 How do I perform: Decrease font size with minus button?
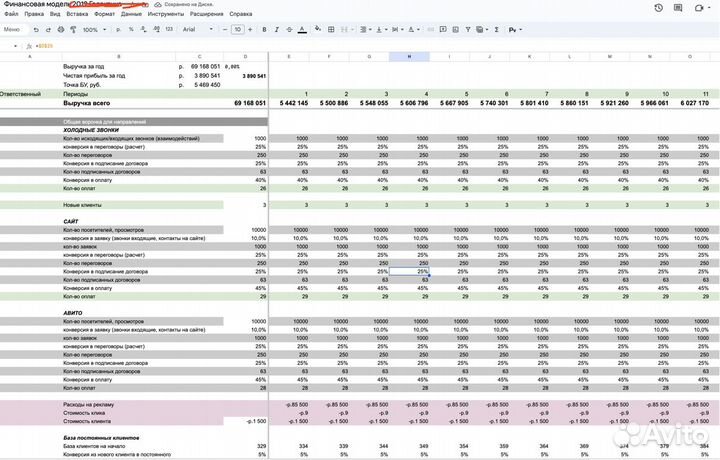[224, 30]
